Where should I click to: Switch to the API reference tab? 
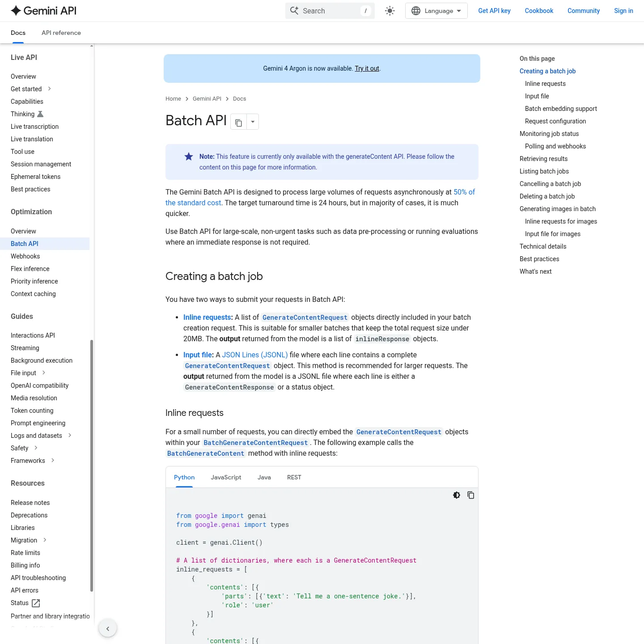coord(61,33)
